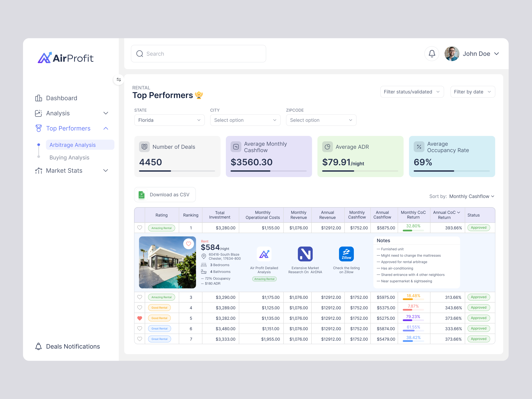Toggle favorite heart on ranking 1 row
This screenshot has width=532, height=399.
point(140,228)
